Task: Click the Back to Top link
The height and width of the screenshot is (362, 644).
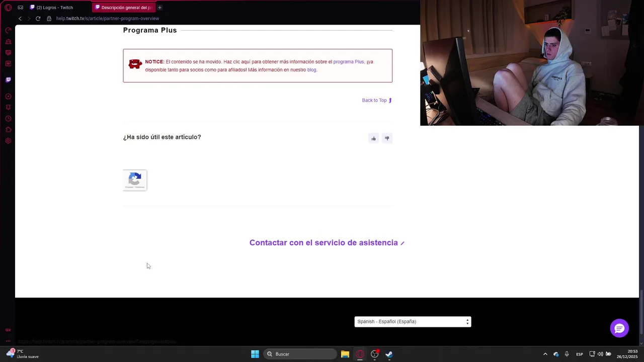Action: click(x=377, y=101)
